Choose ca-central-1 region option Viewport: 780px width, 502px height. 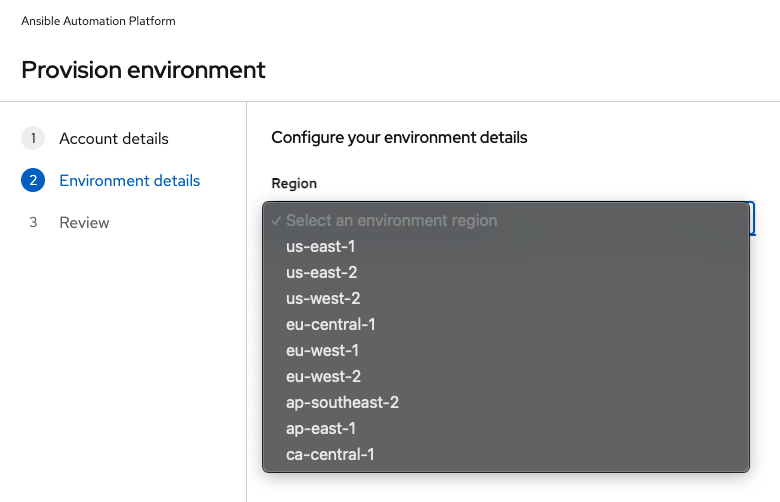tap(506, 454)
